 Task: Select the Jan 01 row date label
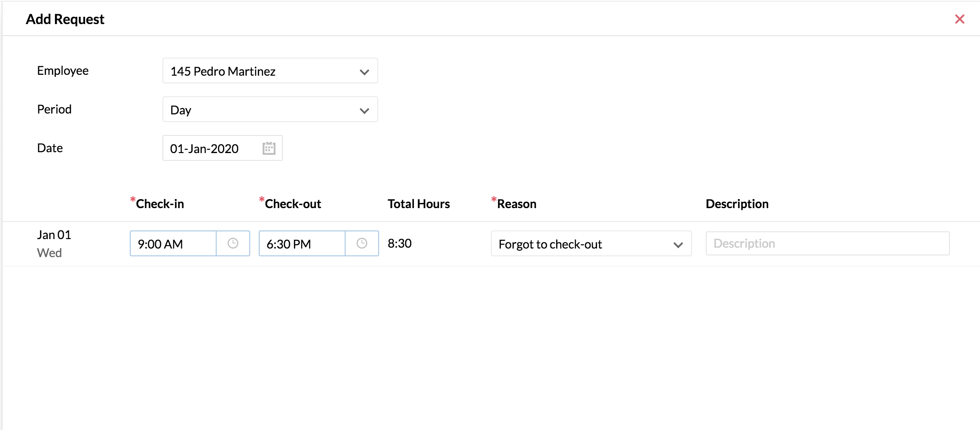[x=54, y=235]
